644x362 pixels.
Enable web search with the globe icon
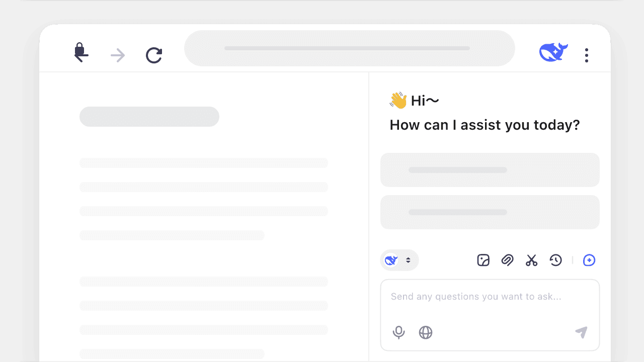click(425, 332)
